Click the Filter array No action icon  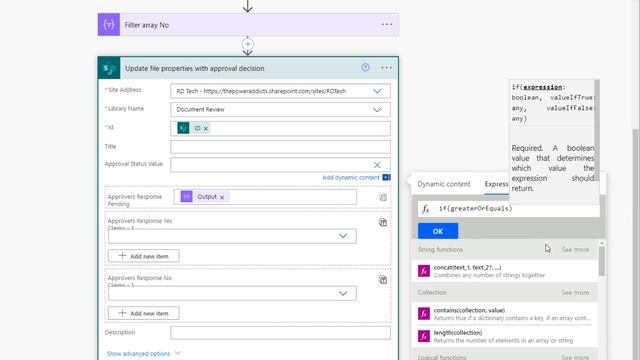(109, 24)
